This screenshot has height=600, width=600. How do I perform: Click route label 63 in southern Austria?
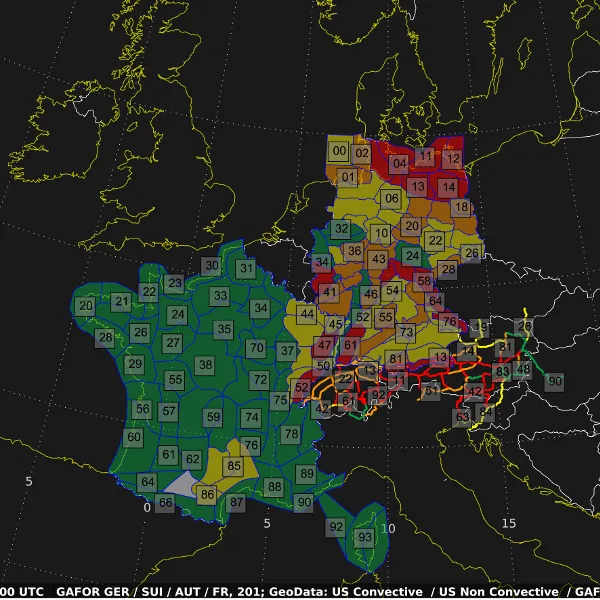coord(462,417)
